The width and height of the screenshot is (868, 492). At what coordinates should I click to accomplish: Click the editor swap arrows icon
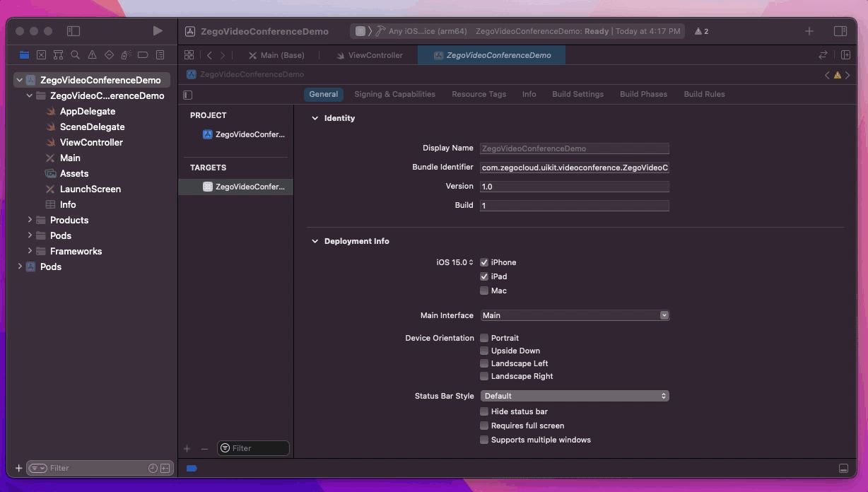click(823, 55)
